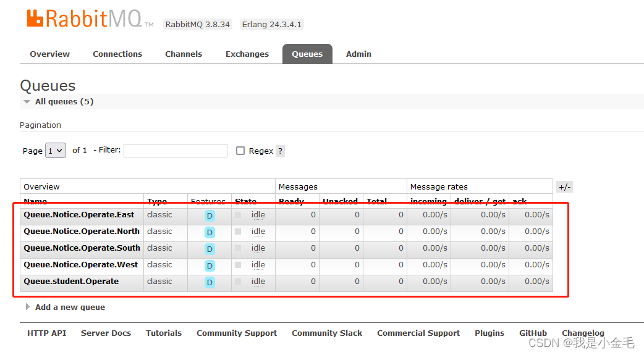Switch to the Connections tab
This screenshot has height=355, width=644.
117,54
